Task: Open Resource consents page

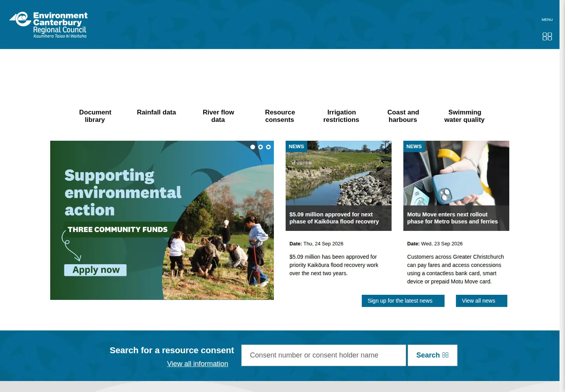Action: coord(280,116)
